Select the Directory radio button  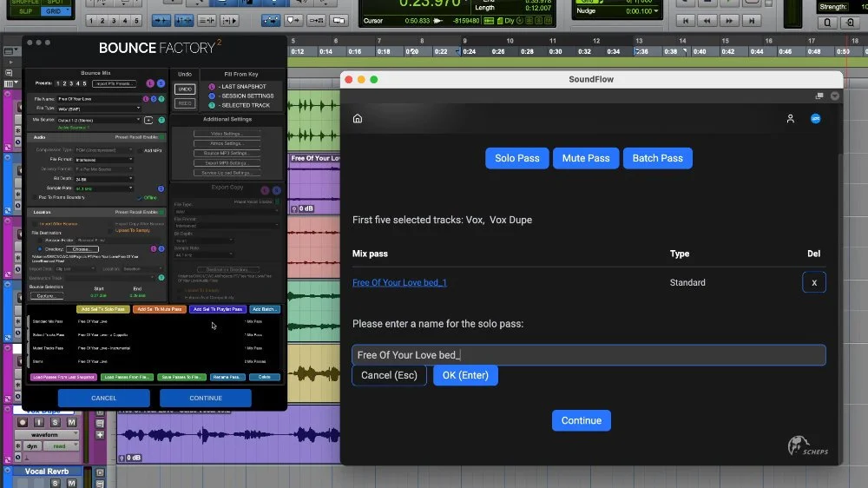(40, 249)
